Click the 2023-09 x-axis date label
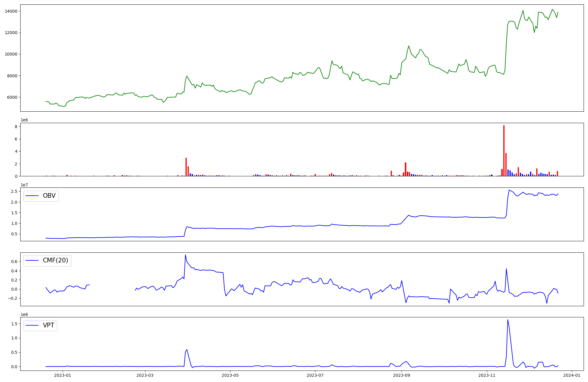Screen dimensions: 588x382 coord(402,375)
